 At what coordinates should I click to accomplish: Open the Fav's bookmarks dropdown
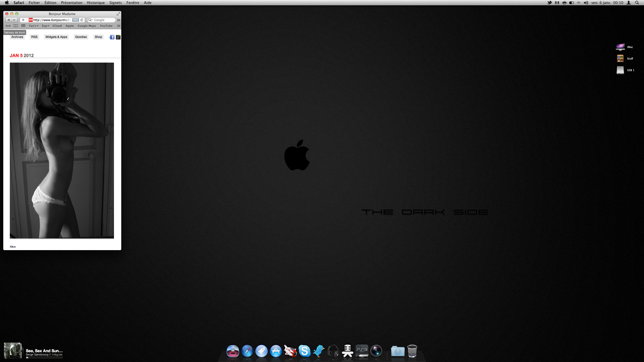click(33, 26)
